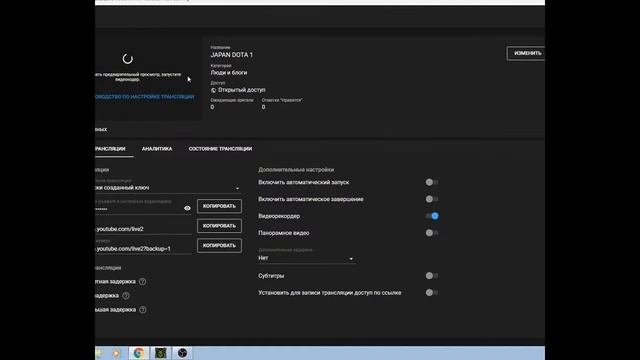Turn off the Видеорекордер switch
This screenshot has height=360, width=640.
point(432,216)
